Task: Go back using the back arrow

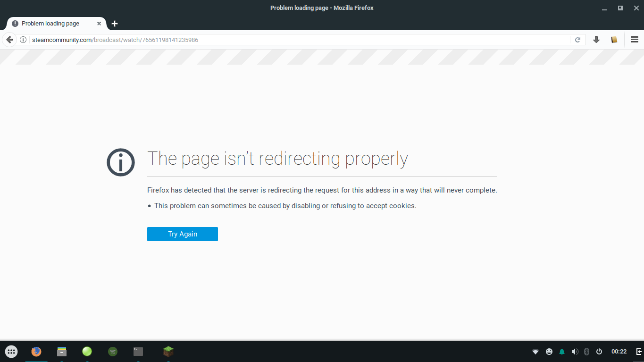Action: pyautogui.click(x=9, y=40)
